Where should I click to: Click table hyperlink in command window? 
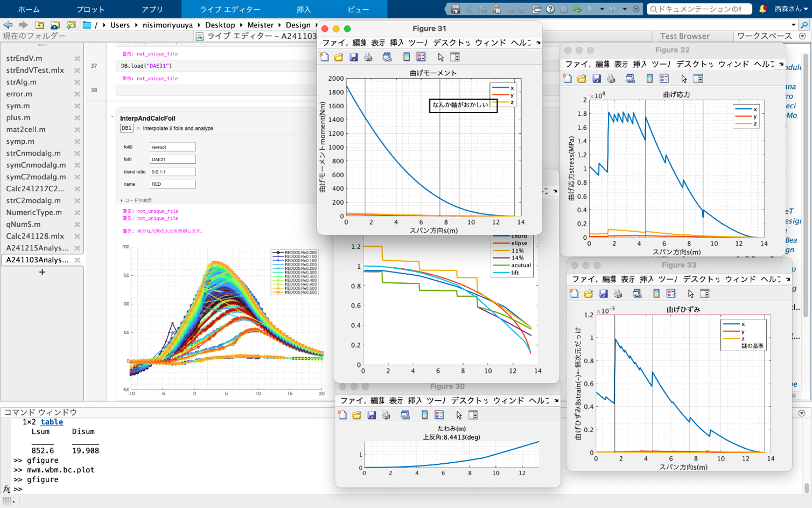pyautogui.click(x=52, y=422)
